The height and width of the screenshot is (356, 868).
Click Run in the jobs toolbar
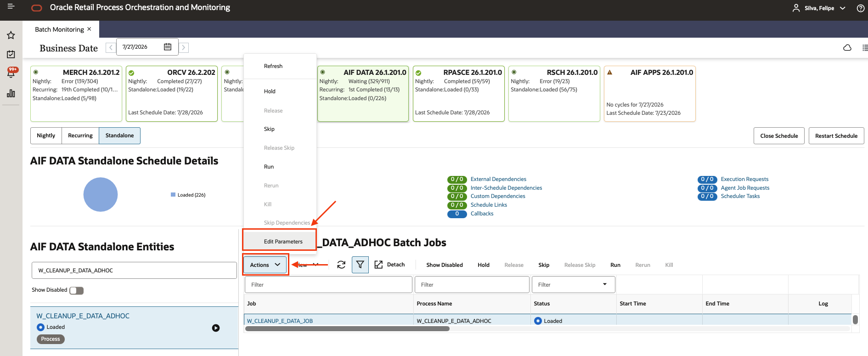click(615, 265)
